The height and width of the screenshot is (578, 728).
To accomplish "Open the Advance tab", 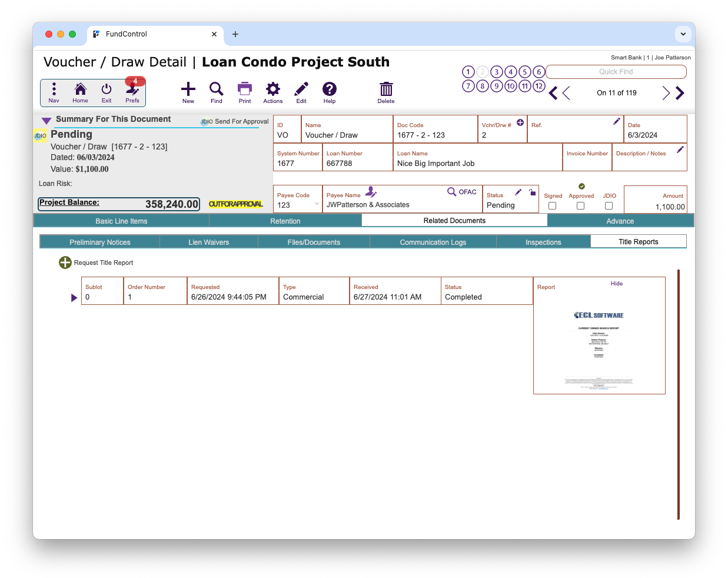I will (620, 221).
